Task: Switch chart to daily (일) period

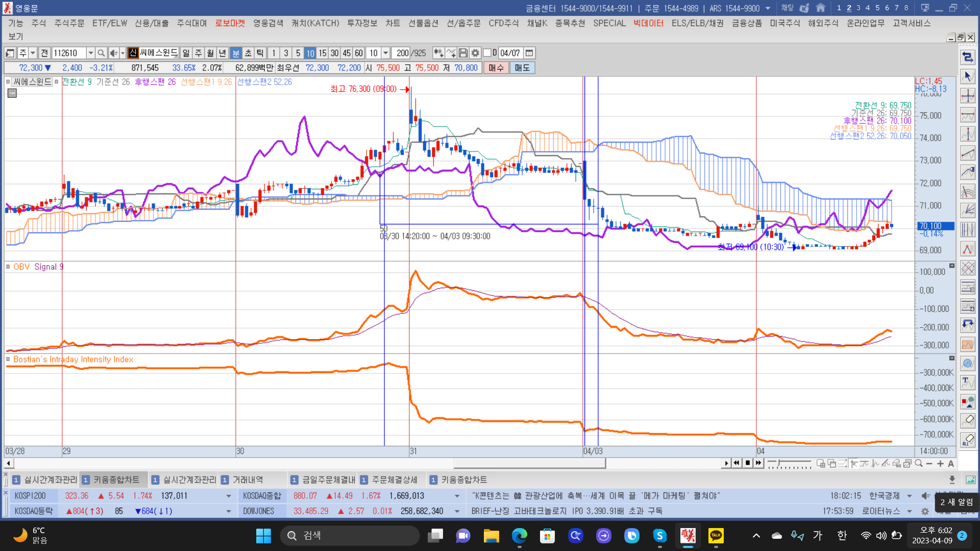Action: 186,53
